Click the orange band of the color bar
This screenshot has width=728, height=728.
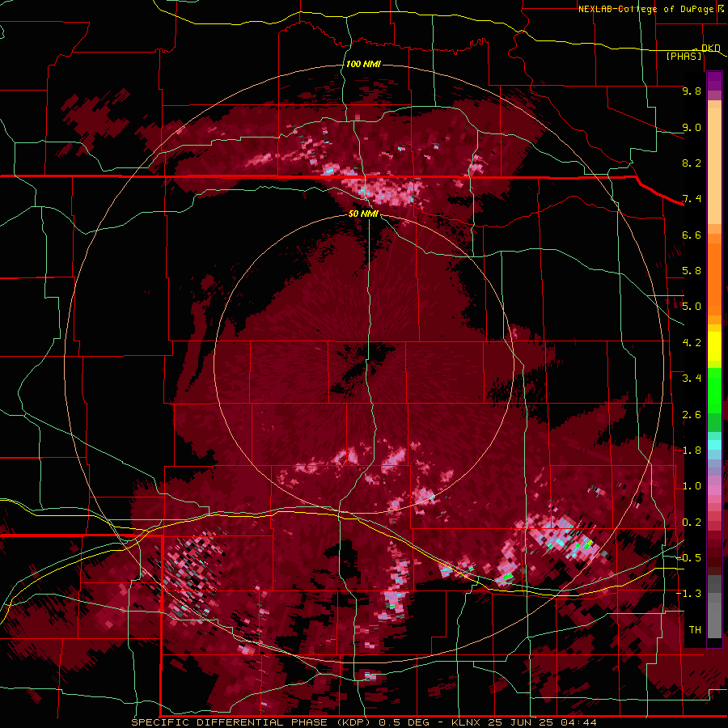point(714,274)
